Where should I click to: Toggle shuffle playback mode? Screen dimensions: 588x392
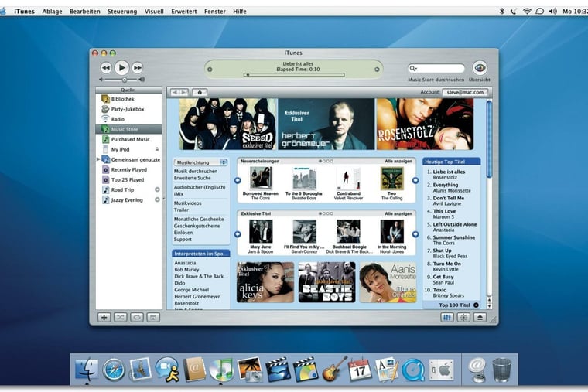pos(120,317)
